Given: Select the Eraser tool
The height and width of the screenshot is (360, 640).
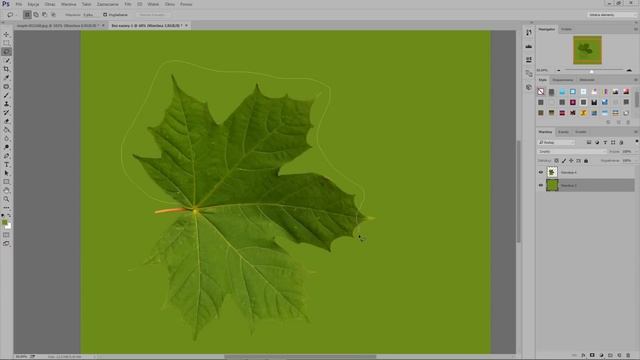Looking at the screenshot, I should click(x=6, y=121).
